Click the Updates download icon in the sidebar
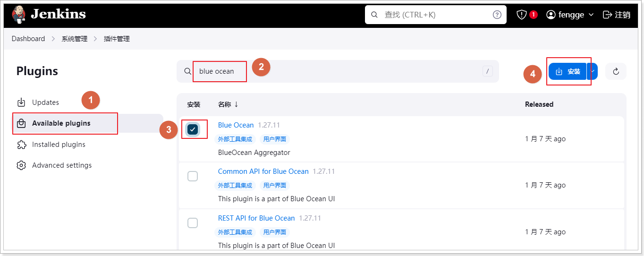This screenshot has width=644, height=256. 21,102
